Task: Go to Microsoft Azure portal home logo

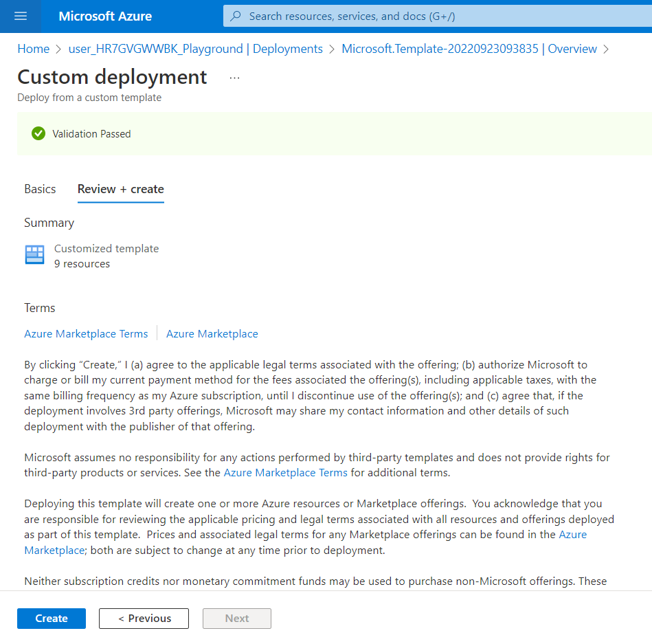Action: tap(105, 16)
